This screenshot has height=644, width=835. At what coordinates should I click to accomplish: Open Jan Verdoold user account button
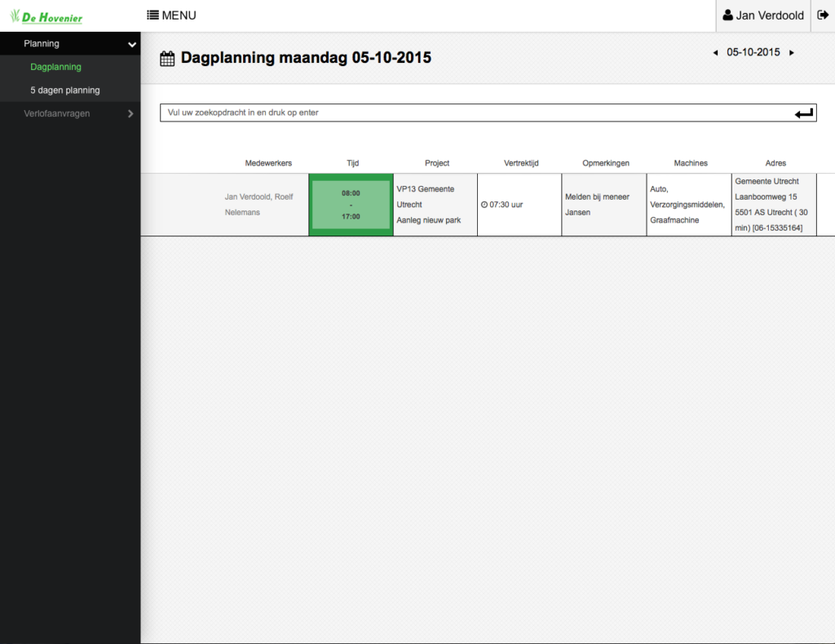pyautogui.click(x=763, y=15)
